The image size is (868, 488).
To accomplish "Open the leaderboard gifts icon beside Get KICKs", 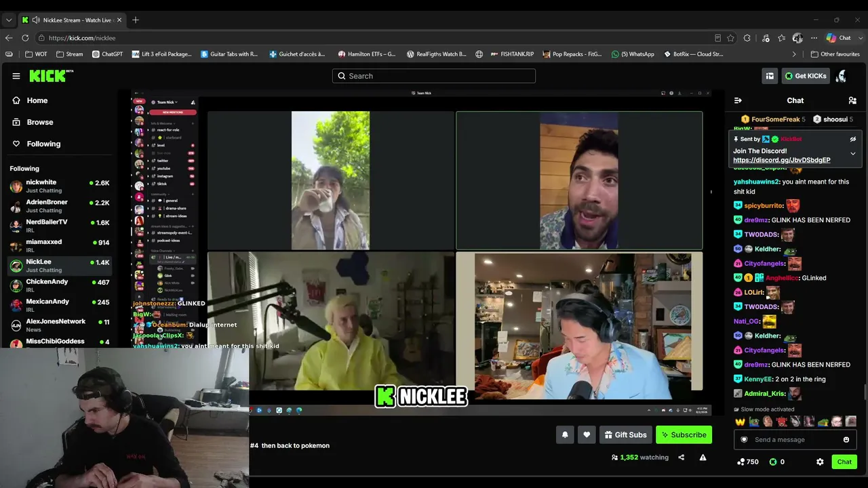I will [770, 76].
